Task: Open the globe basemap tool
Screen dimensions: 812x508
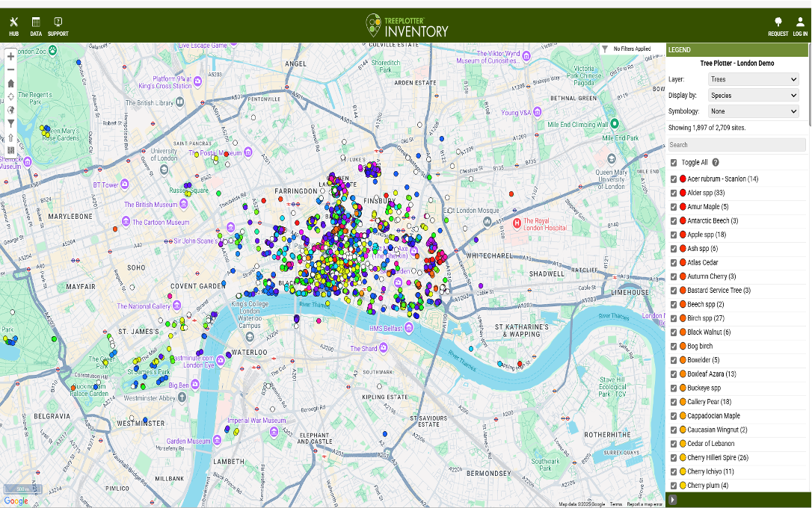Action: (x=11, y=110)
